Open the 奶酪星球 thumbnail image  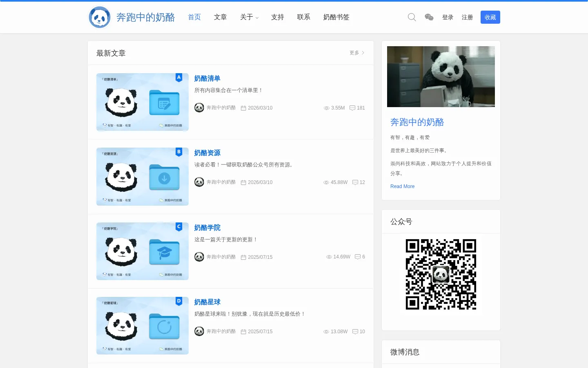point(143,326)
